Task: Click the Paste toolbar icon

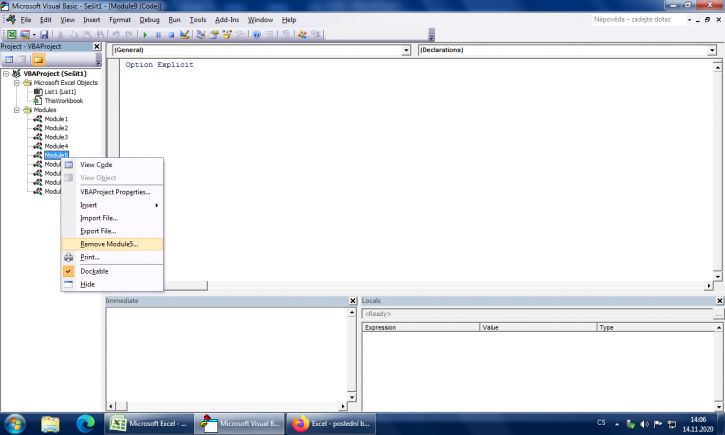Action: point(86,34)
